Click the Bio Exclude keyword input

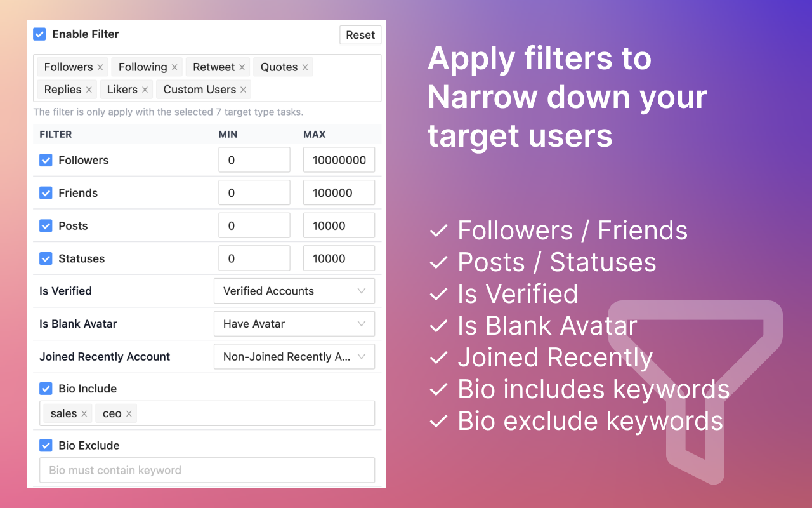(207, 470)
